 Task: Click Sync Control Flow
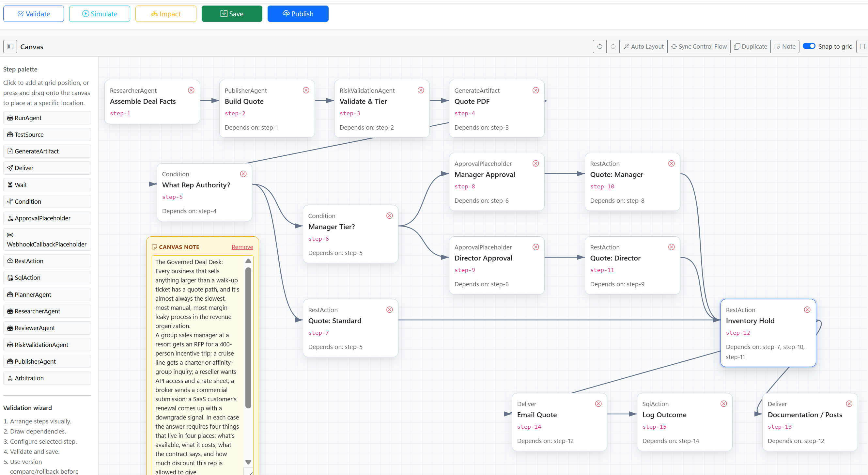pyautogui.click(x=699, y=47)
